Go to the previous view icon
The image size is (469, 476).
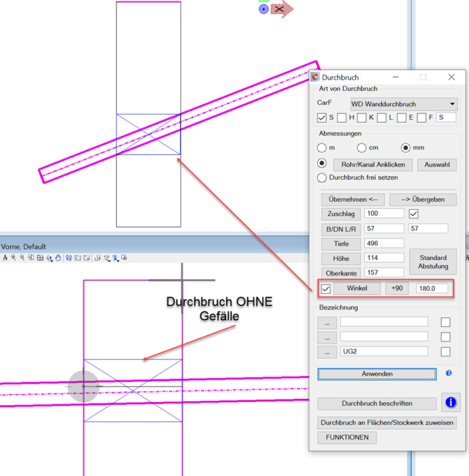pos(78,258)
